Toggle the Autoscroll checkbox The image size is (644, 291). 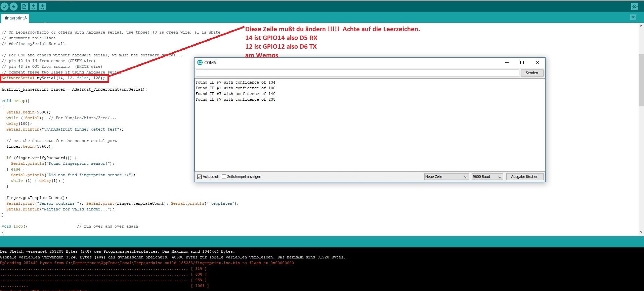tap(200, 177)
